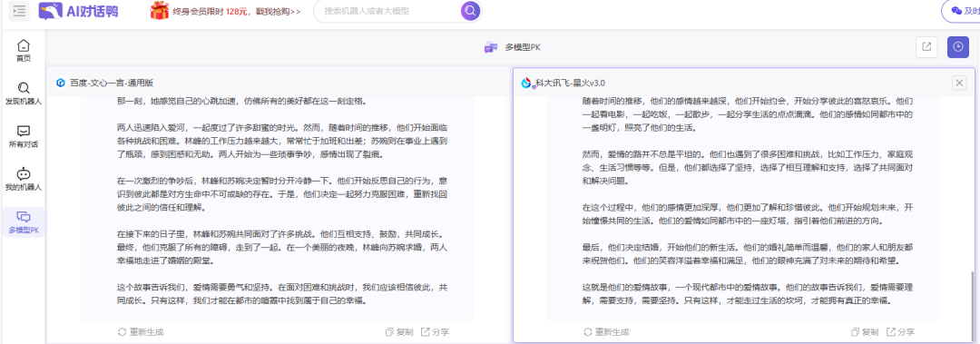Click the paragraph starting 在接下来的日子里
Viewport: 980px width, 344px height.
pos(282,247)
